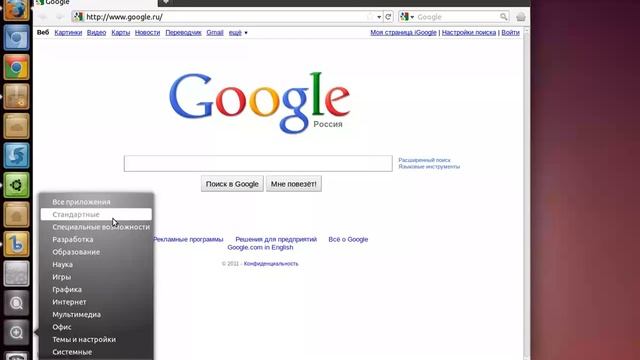Open the search engine selector dropdown
Viewport: 640px width, 360px height.
coord(407,17)
